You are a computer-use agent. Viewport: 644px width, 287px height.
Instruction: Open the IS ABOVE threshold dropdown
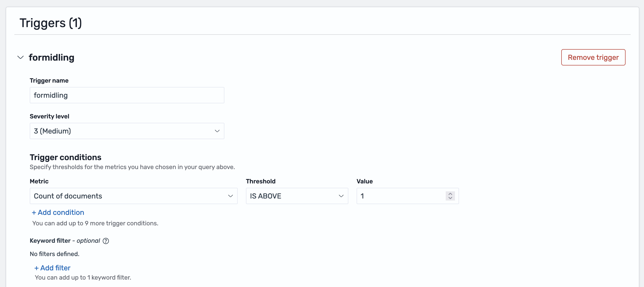pos(297,196)
